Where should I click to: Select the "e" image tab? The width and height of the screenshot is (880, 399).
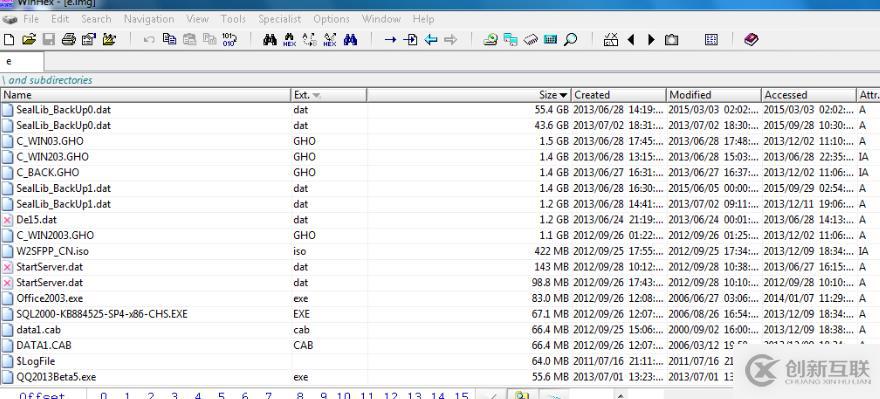22,62
